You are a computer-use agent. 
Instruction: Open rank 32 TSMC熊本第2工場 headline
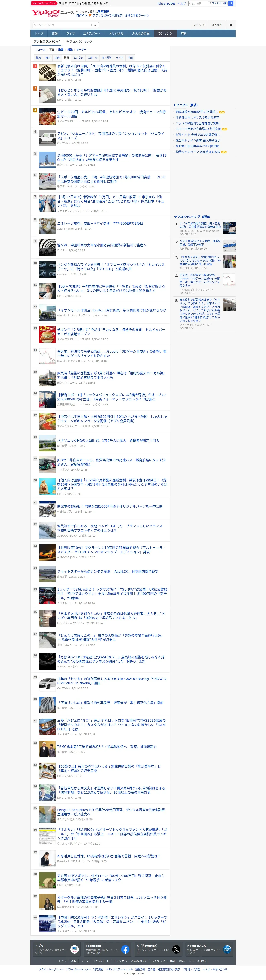click(107, 747)
